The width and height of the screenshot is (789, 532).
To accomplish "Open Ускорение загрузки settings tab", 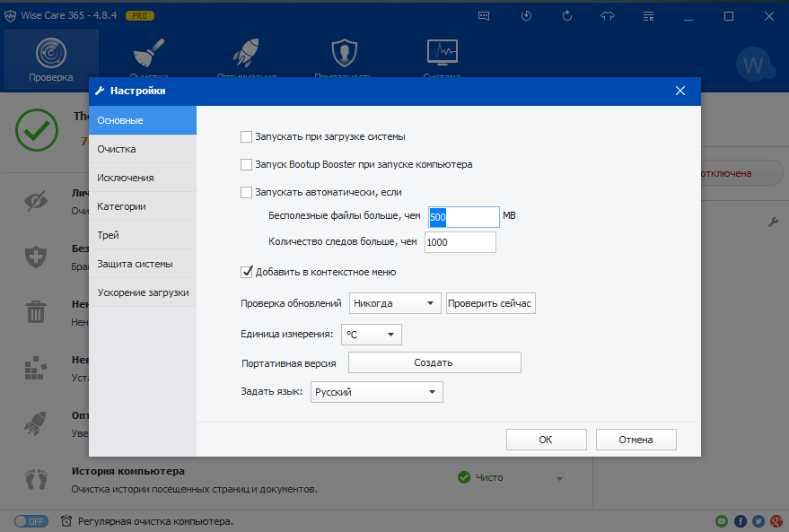I will coord(143,292).
